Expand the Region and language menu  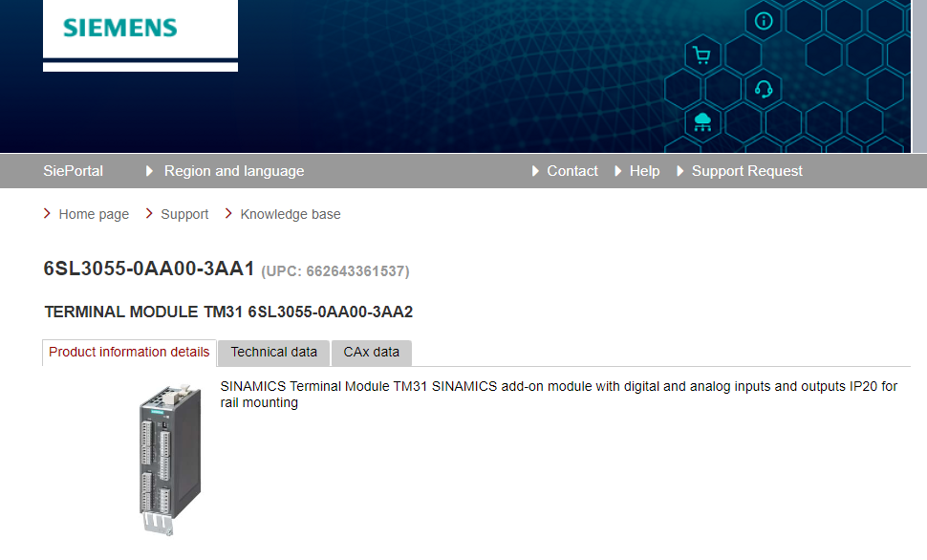tap(233, 171)
